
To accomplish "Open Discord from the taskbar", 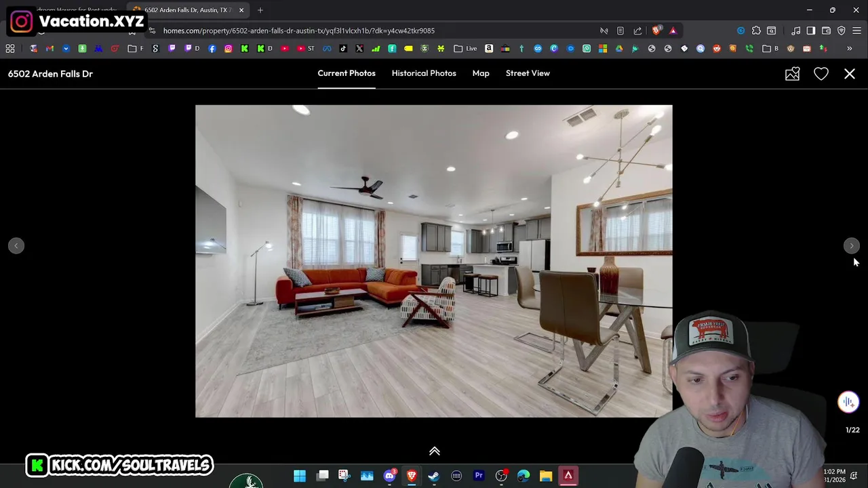I will pyautogui.click(x=389, y=476).
